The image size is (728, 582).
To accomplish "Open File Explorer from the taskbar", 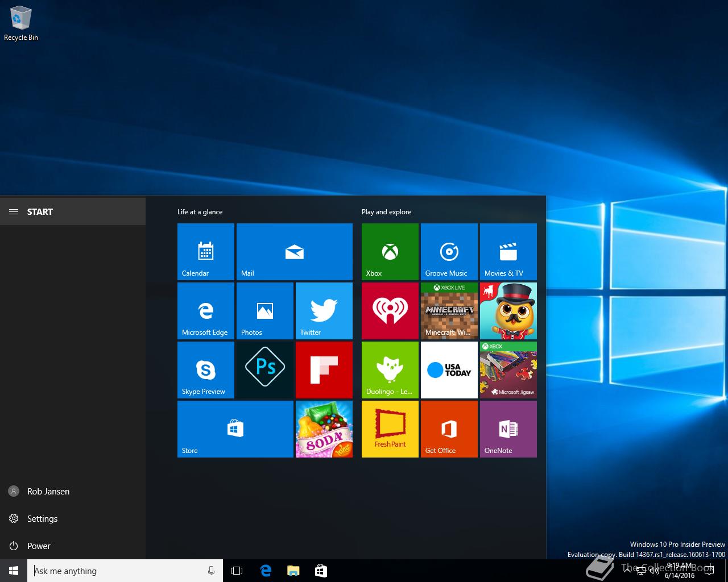I will click(x=293, y=571).
